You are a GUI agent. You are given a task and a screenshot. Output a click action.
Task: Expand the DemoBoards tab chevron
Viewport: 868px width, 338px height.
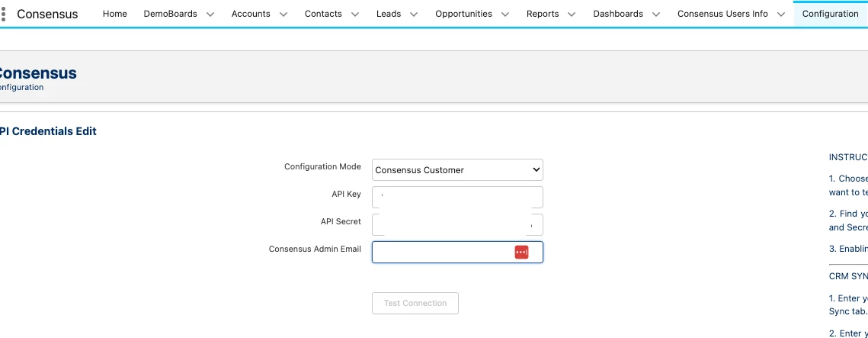click(210, 14)
